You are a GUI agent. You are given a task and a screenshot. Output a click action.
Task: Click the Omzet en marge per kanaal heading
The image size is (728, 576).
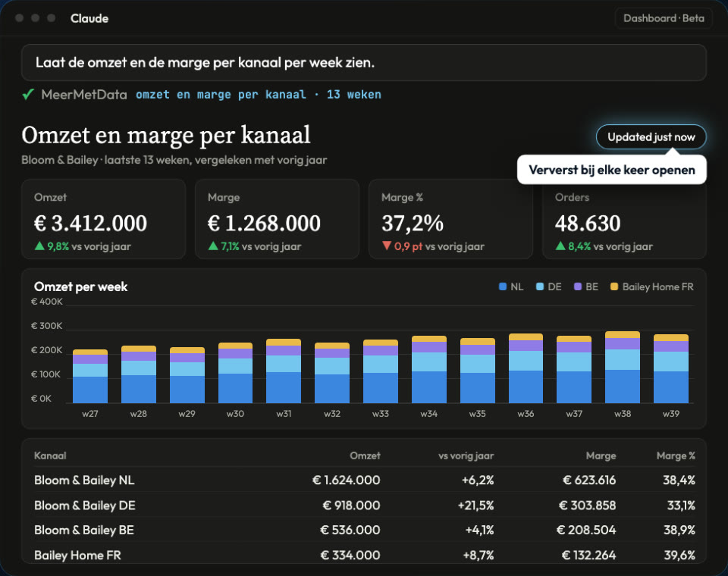[166, 136]
